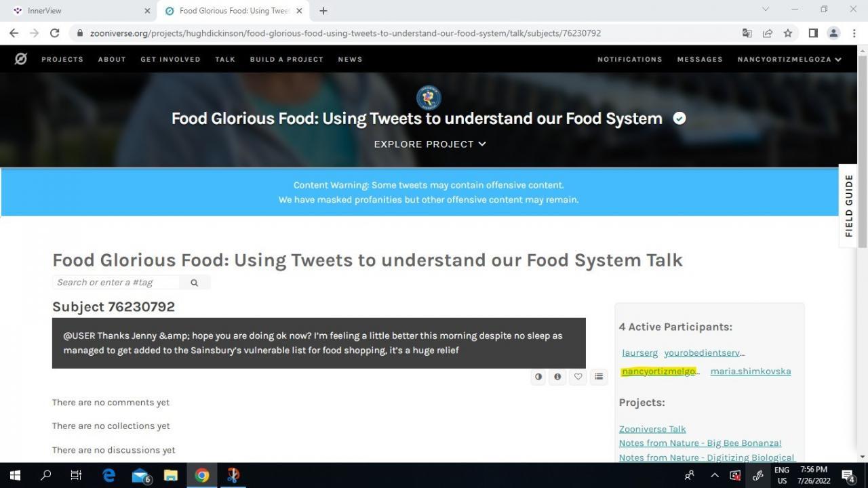The height and width of the screenshot is (488, 868).
Task: Add subject to a collection list icon
Action: (x=599, y=377)
